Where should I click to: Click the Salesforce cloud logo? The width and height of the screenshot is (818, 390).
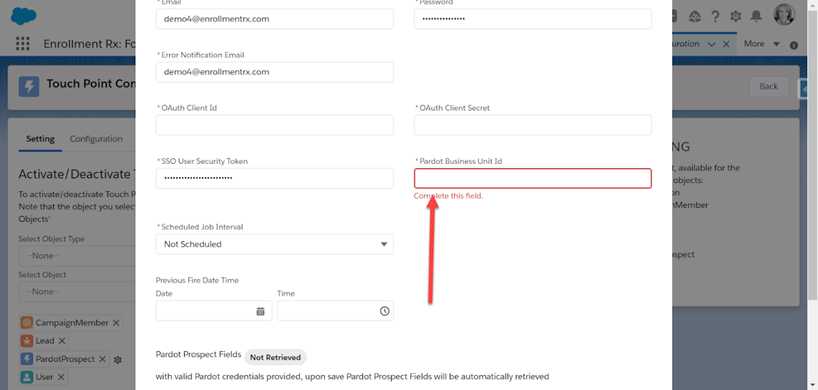(x=23, y=16)
